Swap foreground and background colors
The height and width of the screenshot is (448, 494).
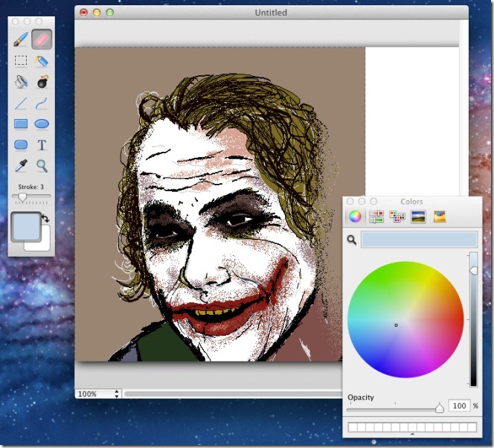tap(45, 217)
